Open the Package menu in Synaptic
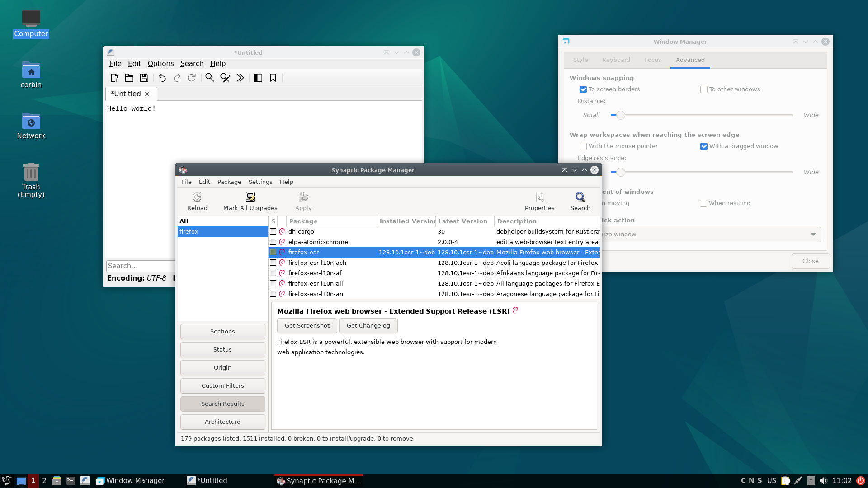Screen dimensions: 868x488 [229, 182]
